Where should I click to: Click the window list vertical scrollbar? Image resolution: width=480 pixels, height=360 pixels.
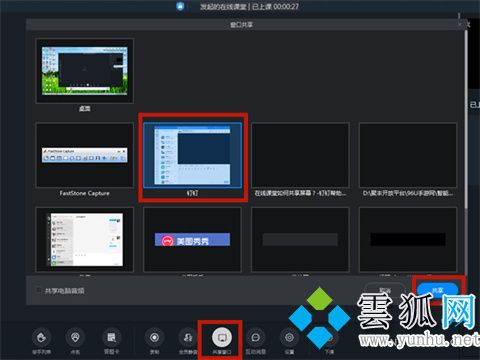pos(466,120)
